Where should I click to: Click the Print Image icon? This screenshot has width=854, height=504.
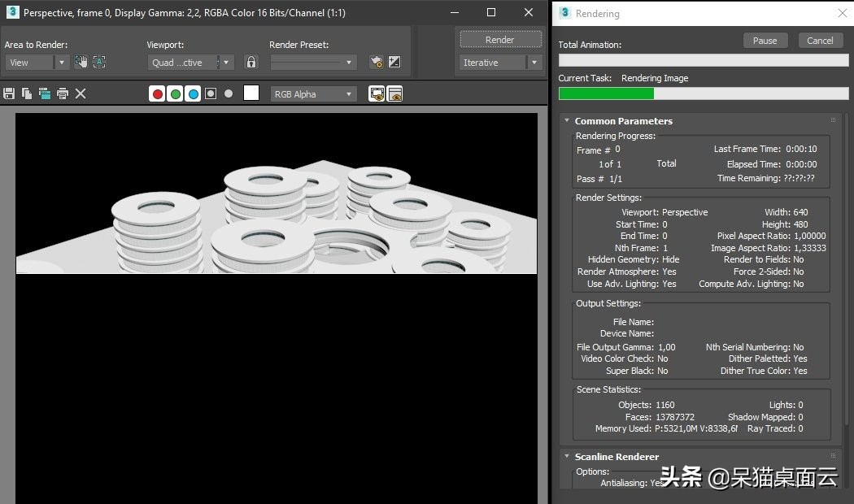tap(63, 93)
